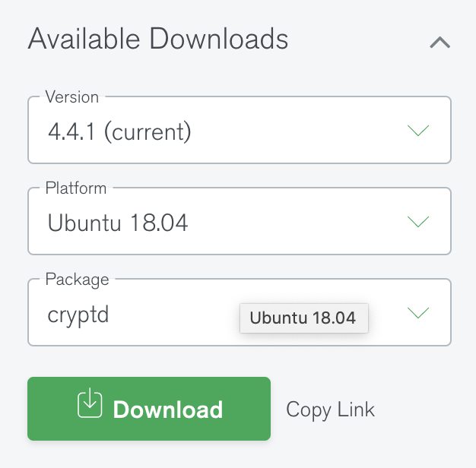This screenshot has height=468, width=476.
Task: Click the Available Downloads heading
Action: click(158, 39)
